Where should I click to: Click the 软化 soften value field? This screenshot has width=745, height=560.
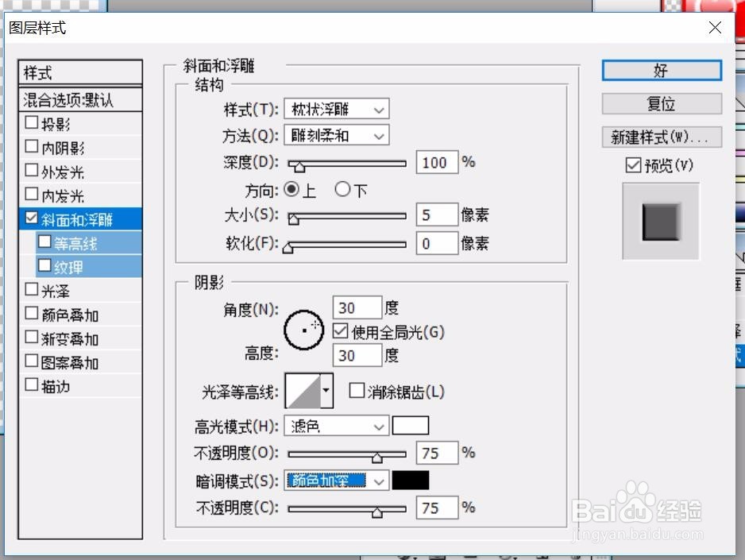point(437,243)
